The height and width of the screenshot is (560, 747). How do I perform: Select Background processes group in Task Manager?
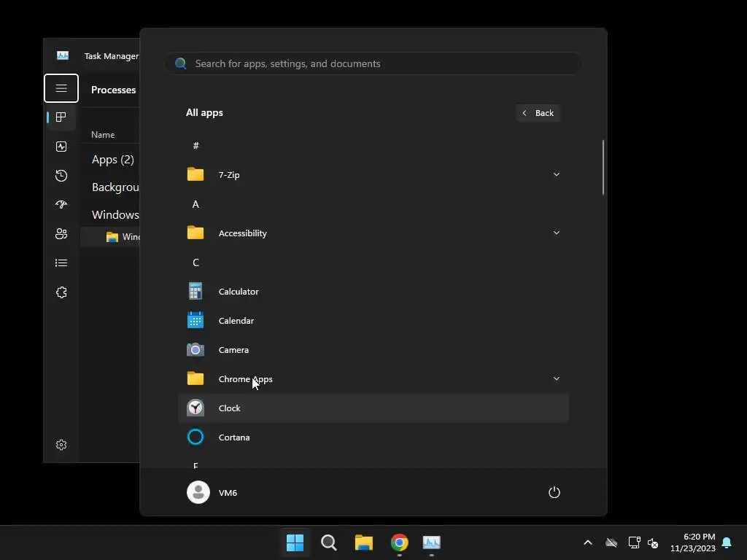coord(115,187)
